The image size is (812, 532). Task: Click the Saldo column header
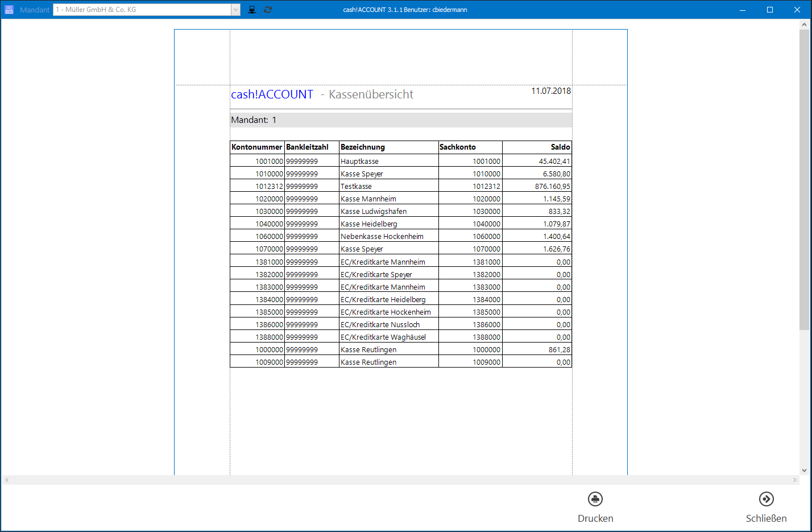tap(537, 147)
